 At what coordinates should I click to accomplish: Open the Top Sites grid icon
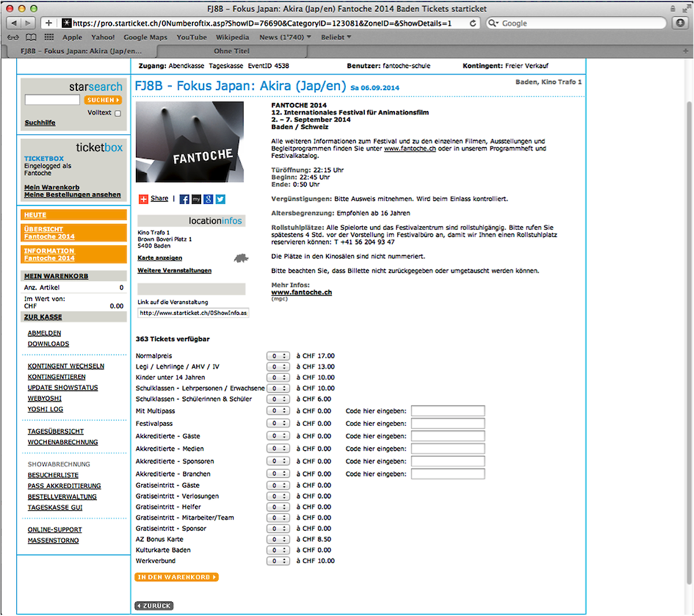click(x=49, y=37)
